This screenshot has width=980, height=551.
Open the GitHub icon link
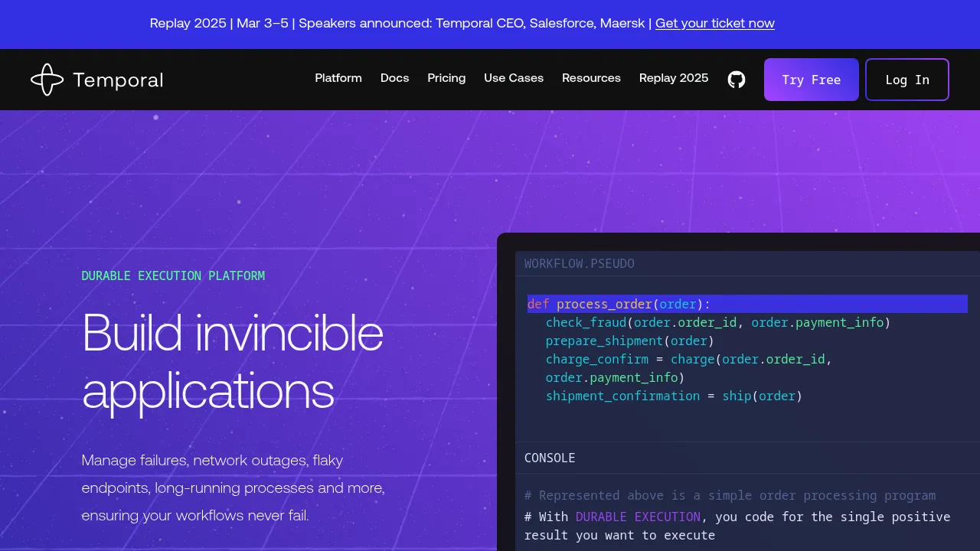(737, 80)
